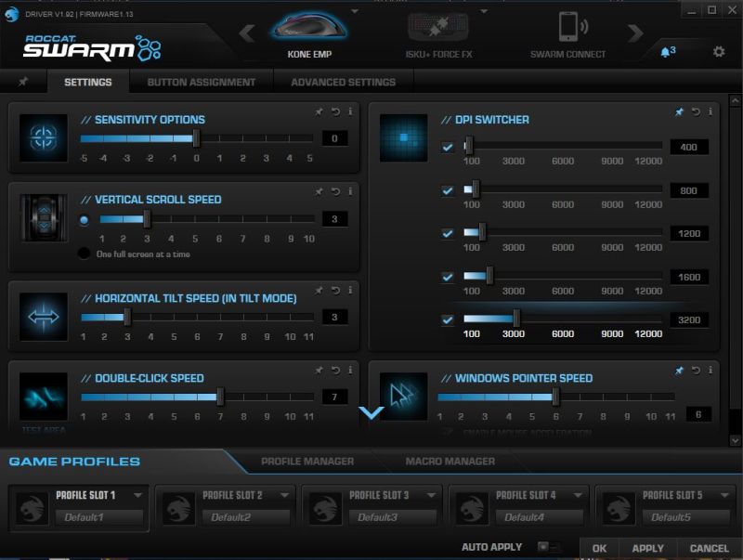Click the 3200 DPI value field
Image resolution: width=743 pixels, height=560 pixels.
(x=689, y=319)
